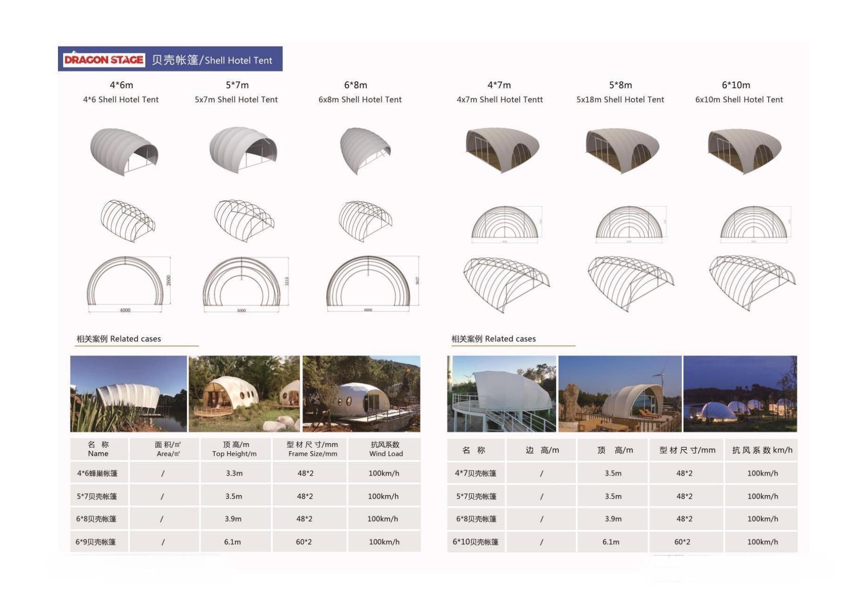Click the 面积 Area/㎡ column header
The height and width of the screenshot is (614, 868).
point(165,449)
